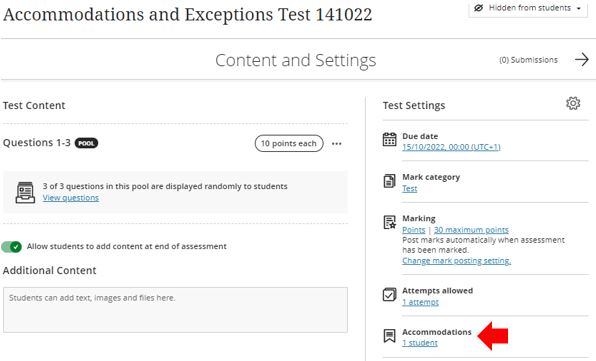
Task: Click the POOL badge next to Questions 1-3
Action: tap(86, 143)
